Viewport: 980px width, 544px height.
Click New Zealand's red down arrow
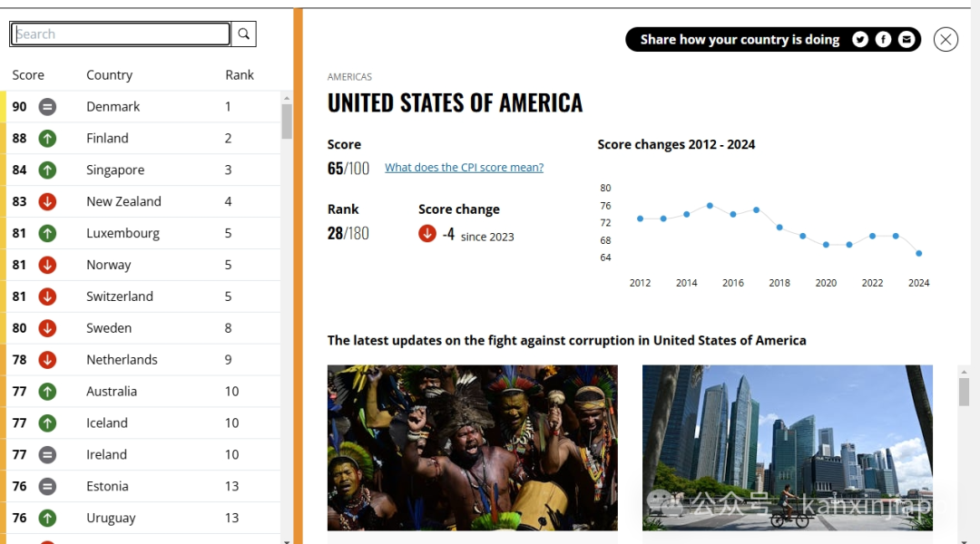click(47, 202)
